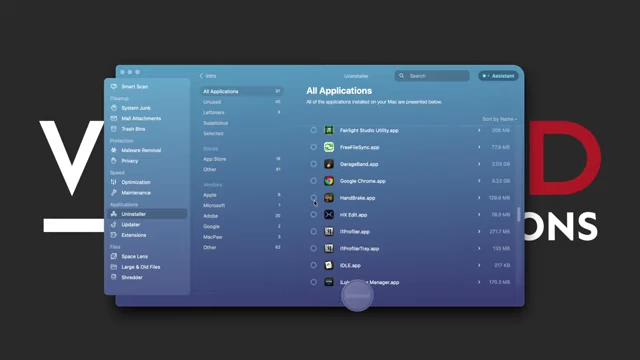This screenshot has width=640, height=360.
Task: Open the Microsoft vendor filter
Action: [x=242, y=205]
